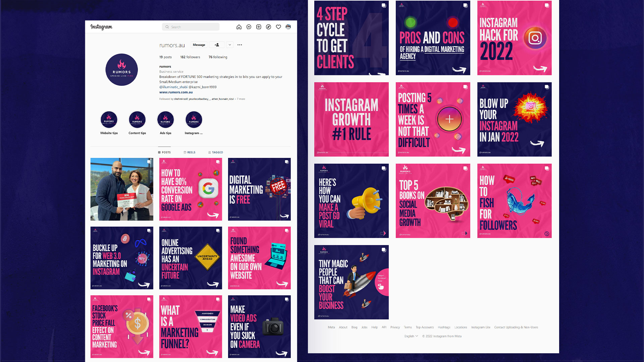Click the new post plus icon
Screen dimensions: 644x362
click(259, 27)
